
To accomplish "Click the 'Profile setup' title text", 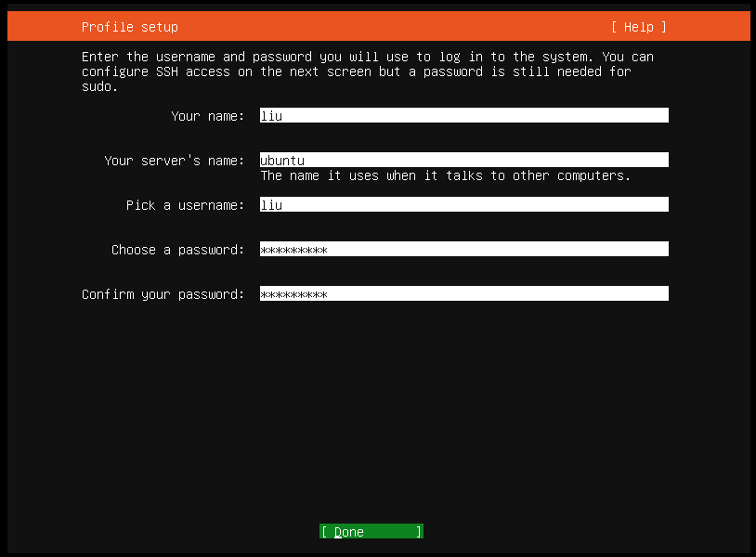I will (130, 27).
